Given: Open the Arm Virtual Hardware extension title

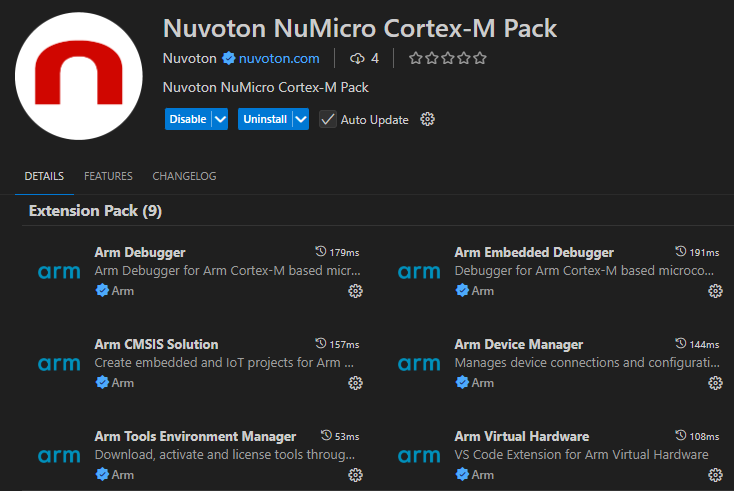Looking at the screenshot, I should click(522, 436).
